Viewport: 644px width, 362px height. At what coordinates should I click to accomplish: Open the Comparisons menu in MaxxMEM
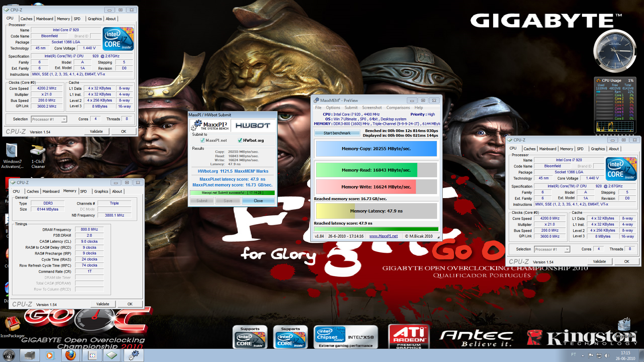(x=398, y=108)
